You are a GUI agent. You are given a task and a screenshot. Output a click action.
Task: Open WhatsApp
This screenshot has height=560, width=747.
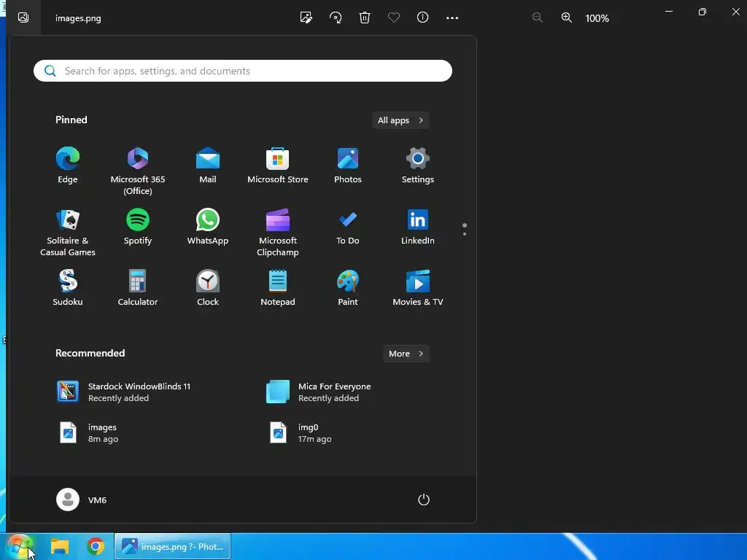[x=208, y=227]
